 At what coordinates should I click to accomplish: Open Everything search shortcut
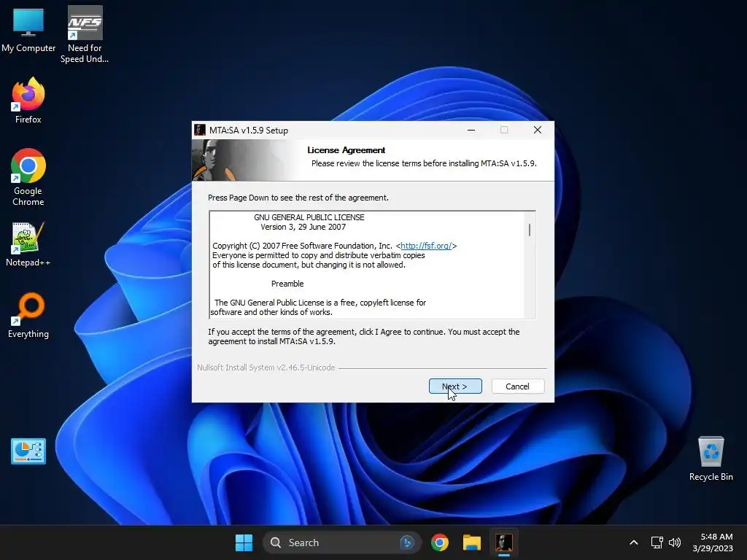click(x=28, y=316)
